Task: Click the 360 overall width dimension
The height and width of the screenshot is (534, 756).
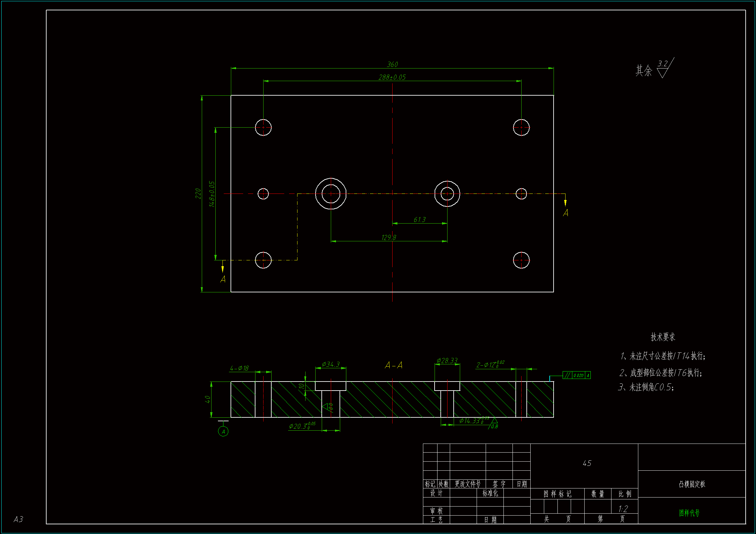Action: (392, 65)
